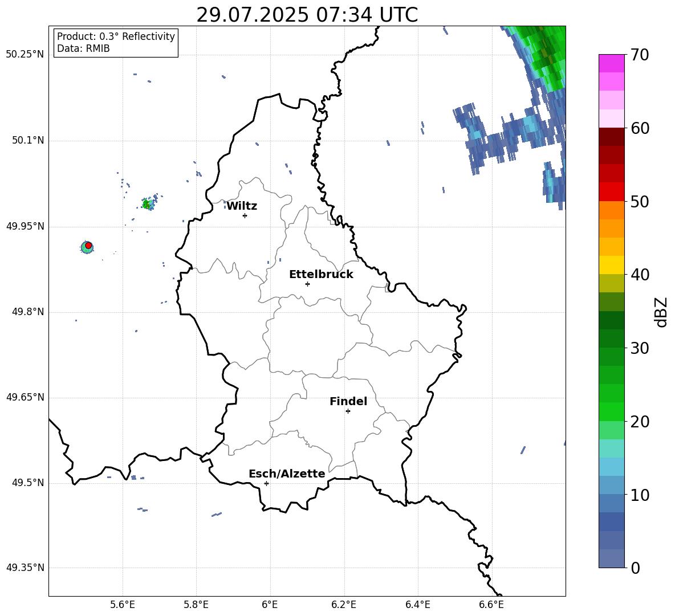The width and height of the screenshot is (675, 616).
Task: Click the Findel city label
Action: click(348, 401)
